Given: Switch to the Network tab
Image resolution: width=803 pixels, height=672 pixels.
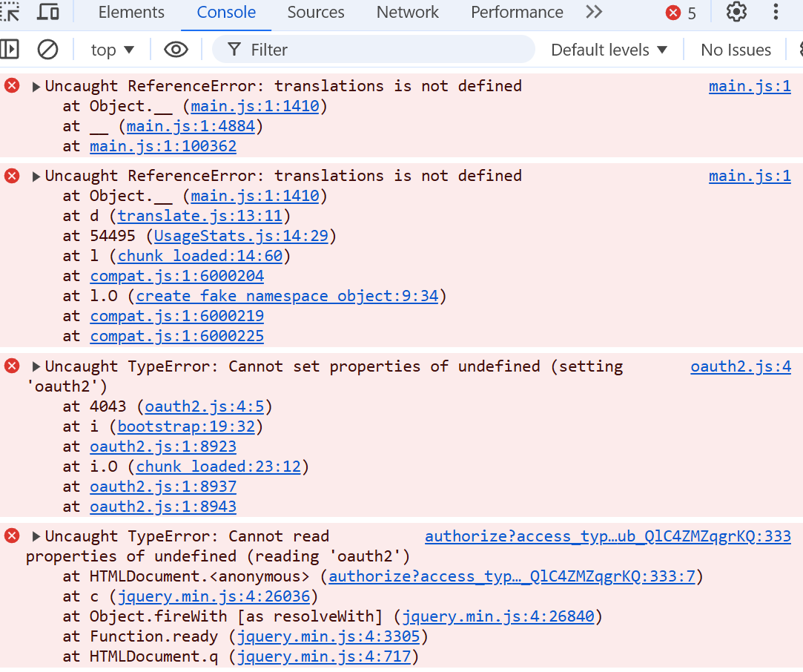Looking at the screenshot, I should [x=407, y=12].
